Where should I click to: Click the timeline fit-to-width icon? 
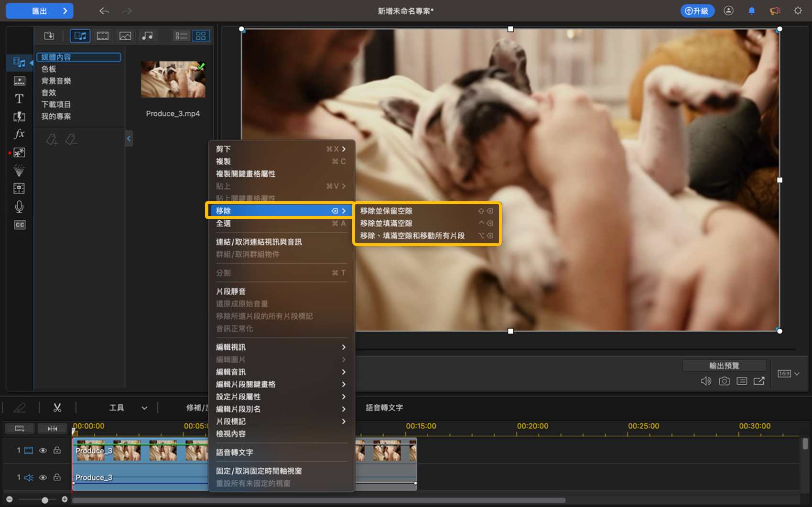pos(53,429)
